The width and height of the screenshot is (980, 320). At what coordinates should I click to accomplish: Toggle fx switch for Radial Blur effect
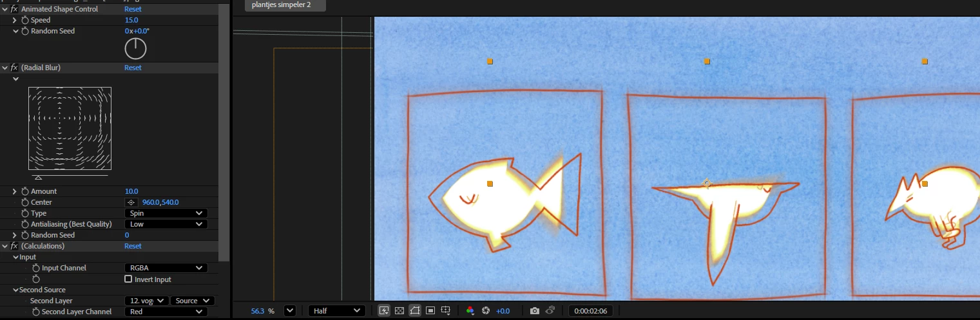click(14, 68)
